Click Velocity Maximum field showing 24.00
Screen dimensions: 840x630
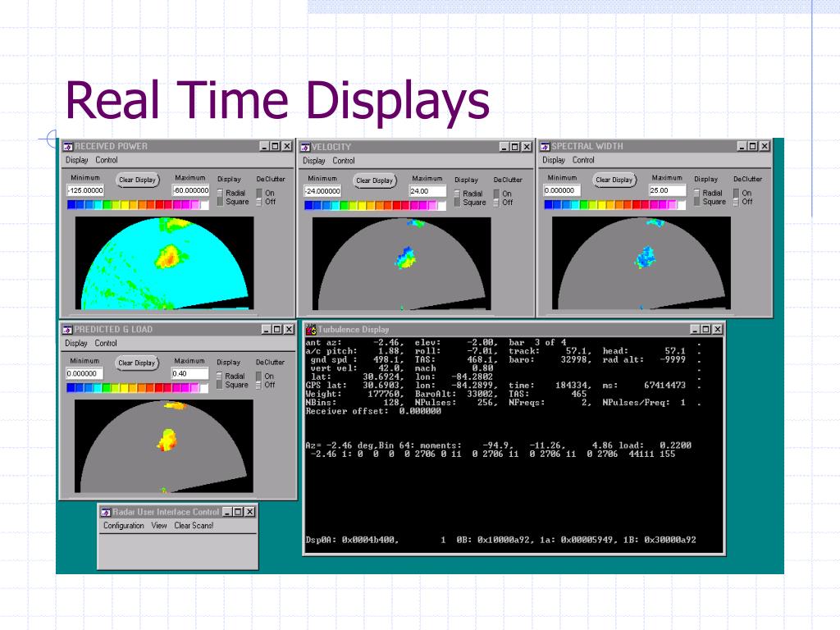coord(427,190)
